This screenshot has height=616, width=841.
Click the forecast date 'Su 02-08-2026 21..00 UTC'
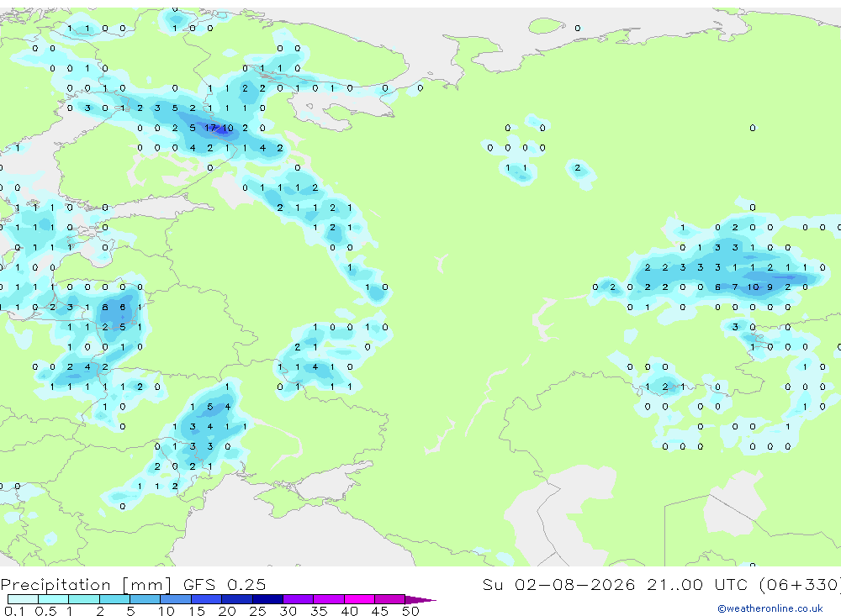click(x=616, y=584)
